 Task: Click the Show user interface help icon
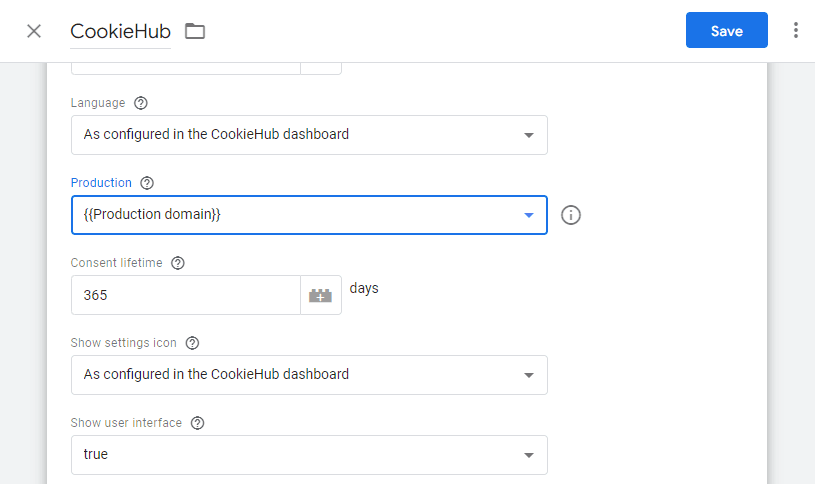(x=198, y=423)
